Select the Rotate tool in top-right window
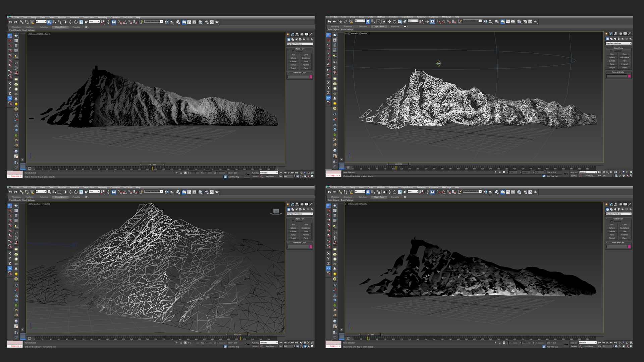Viewport: 644px width, 362px height. click(x=394, y=21)
